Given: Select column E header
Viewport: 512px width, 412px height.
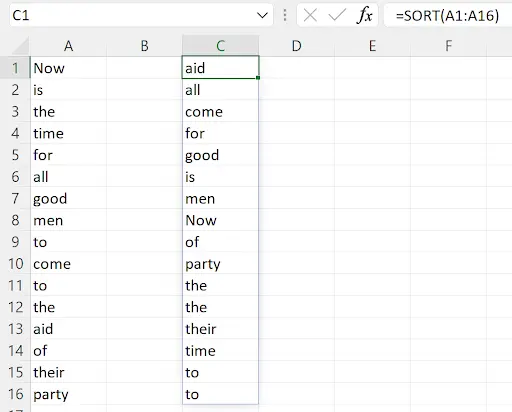Looking at the screenshot, I should point(372,46).
